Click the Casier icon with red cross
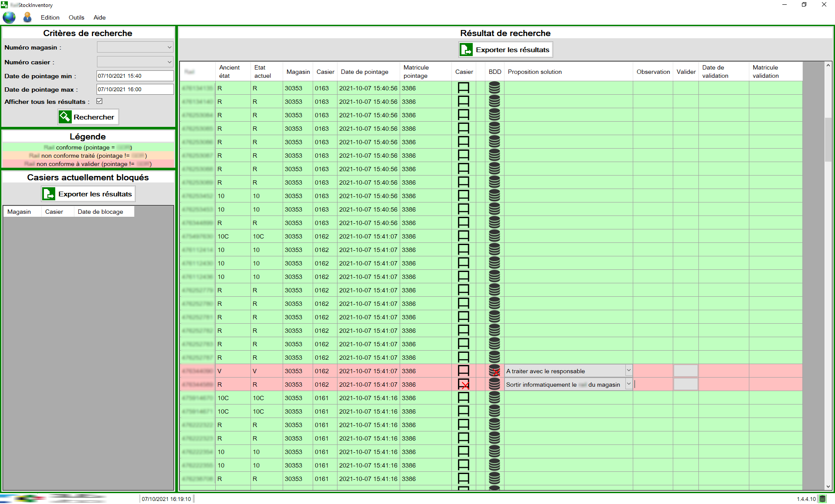The height and width of the screenshot is (504, 835). click(464, 385)
